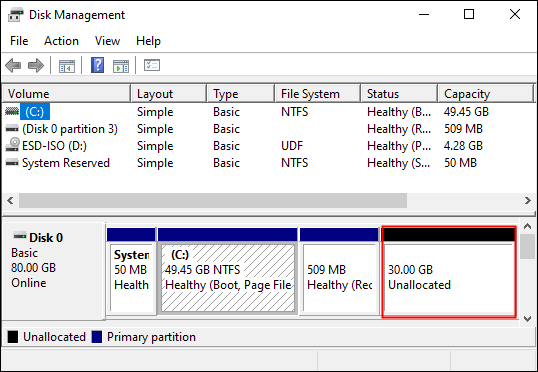Click the Primary partition legend label
The height and width of the screenshot is (372, 538).
click(151, 337)
